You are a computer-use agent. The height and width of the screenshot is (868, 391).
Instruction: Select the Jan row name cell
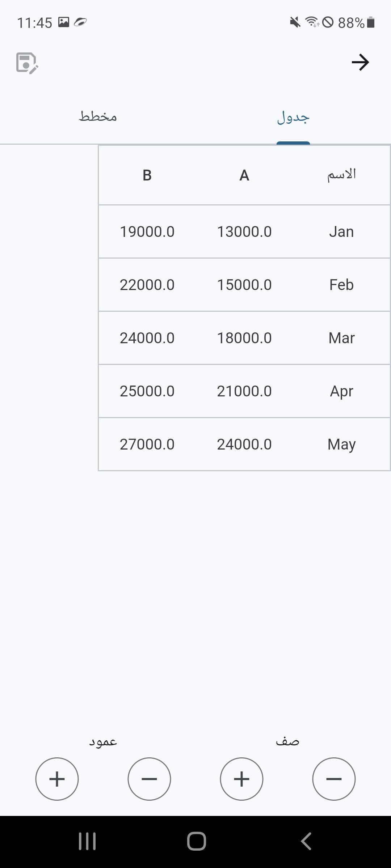coord(341,232)
